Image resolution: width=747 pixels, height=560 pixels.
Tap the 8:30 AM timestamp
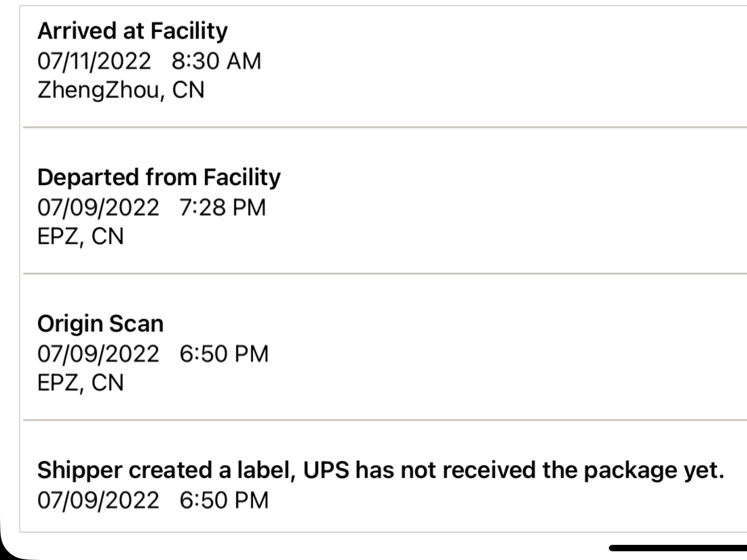pos(216,61)
